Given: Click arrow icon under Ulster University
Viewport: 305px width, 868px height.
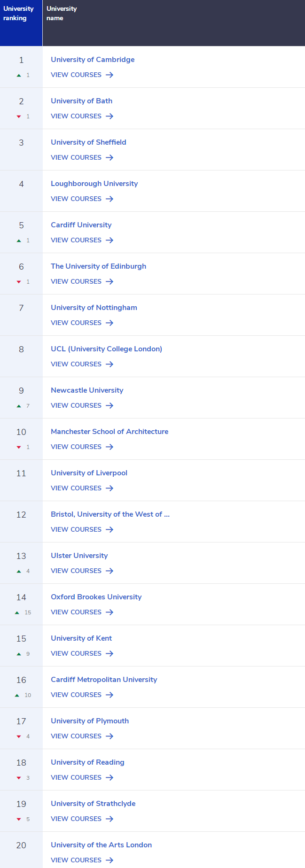Looking at the screenshot, I should (109, 571).
